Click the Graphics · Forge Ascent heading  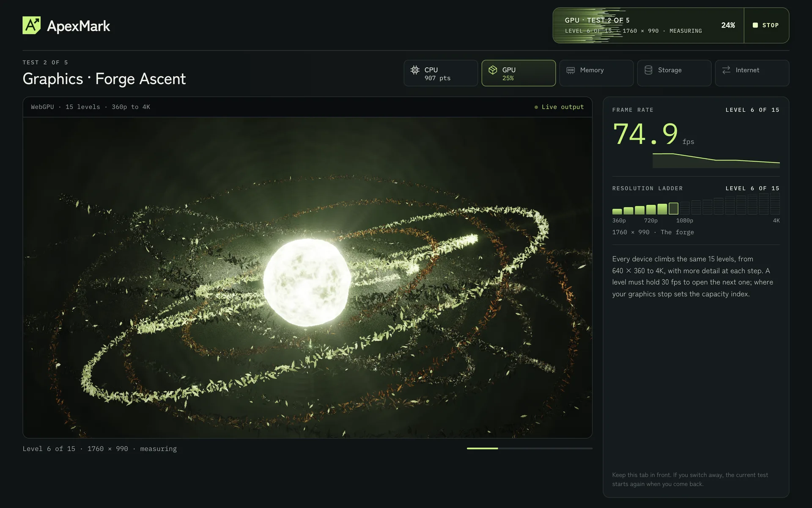[x=104, y=79]
